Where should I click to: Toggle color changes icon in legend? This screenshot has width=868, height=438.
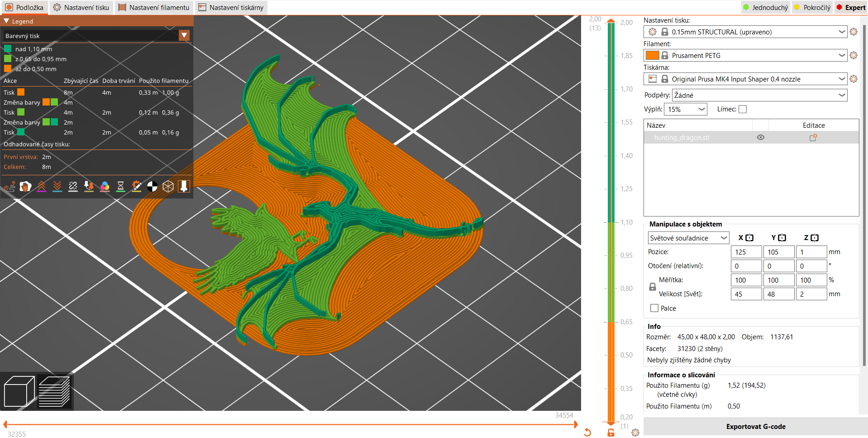click(105, 186)
